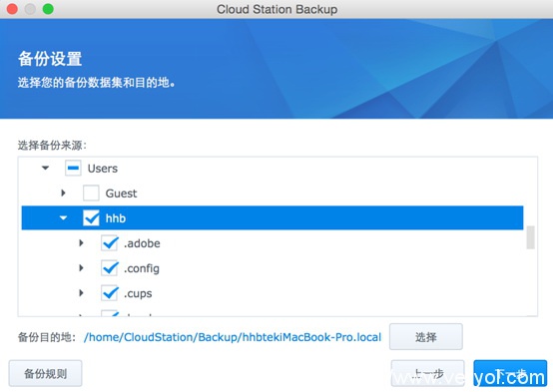Screen dimensions: 553x392
Task: Select the .config row label
Action: coord(142,268)
